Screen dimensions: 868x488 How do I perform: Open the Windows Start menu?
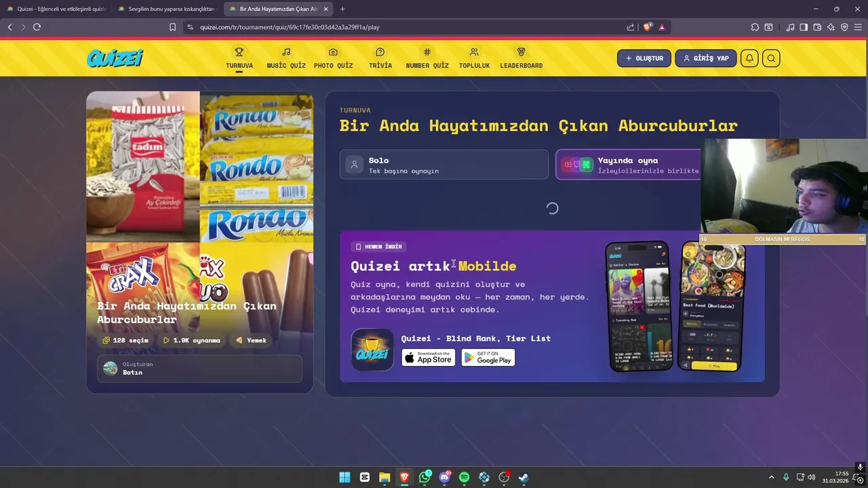pyautogui.click(x=344, y=477)
